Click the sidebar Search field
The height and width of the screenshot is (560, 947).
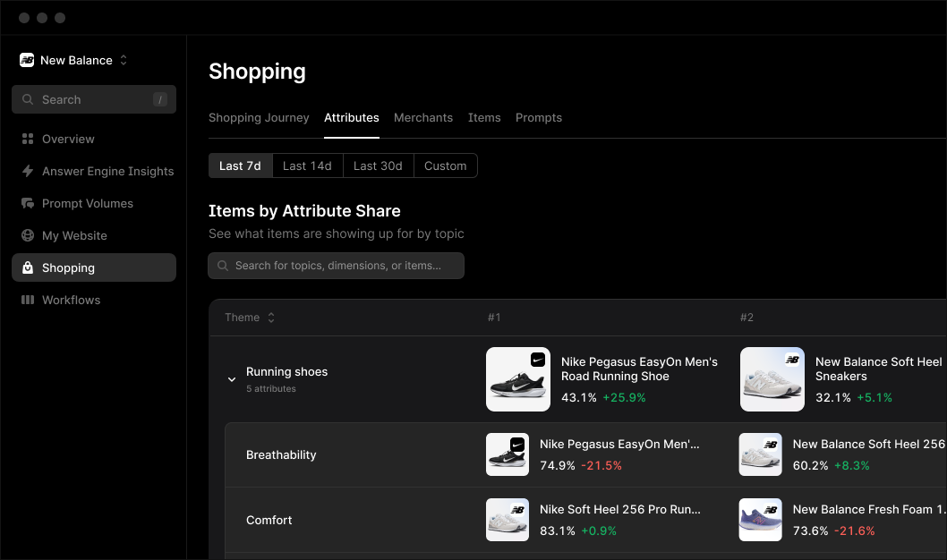pos(94,99)
